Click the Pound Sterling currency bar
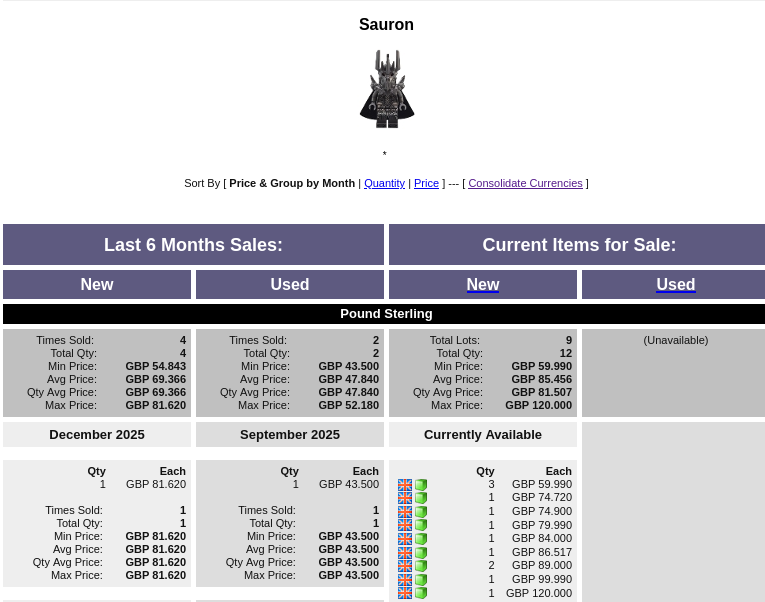Viewport: 765px width, 602px height. point(386,314)
